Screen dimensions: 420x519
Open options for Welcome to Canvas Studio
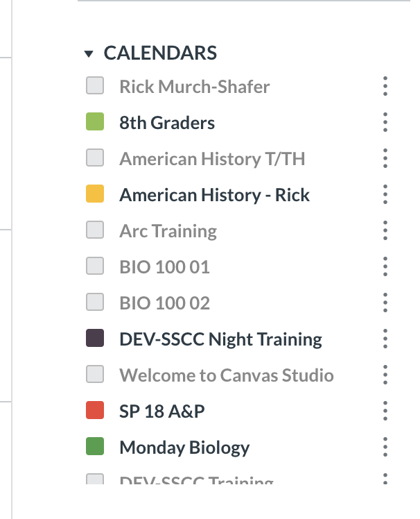click(x=385, y=375)
